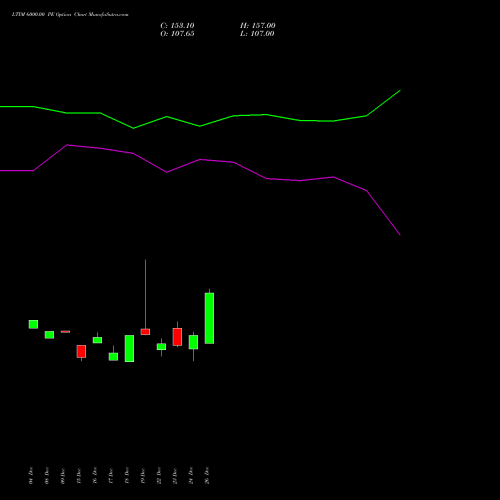Viewport: 500px width, 500px height.
Task: Click the chart title text at top left
Action: tap(70, 15)
